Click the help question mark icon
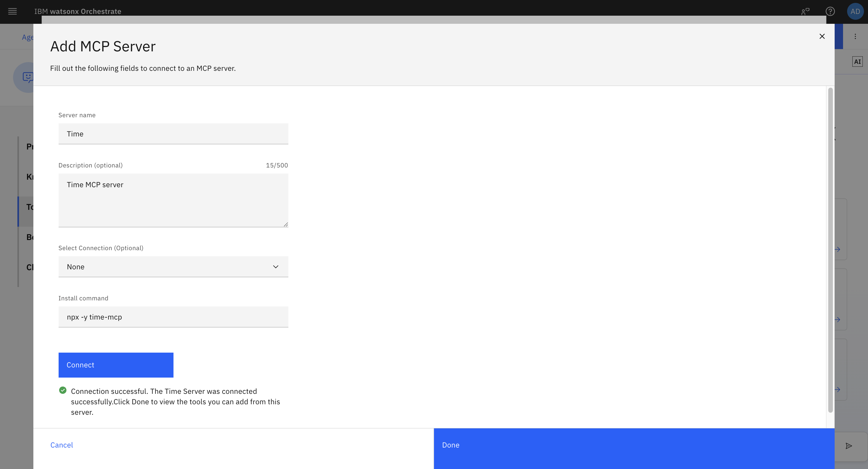Screen dimensions: 868x469 830,11
